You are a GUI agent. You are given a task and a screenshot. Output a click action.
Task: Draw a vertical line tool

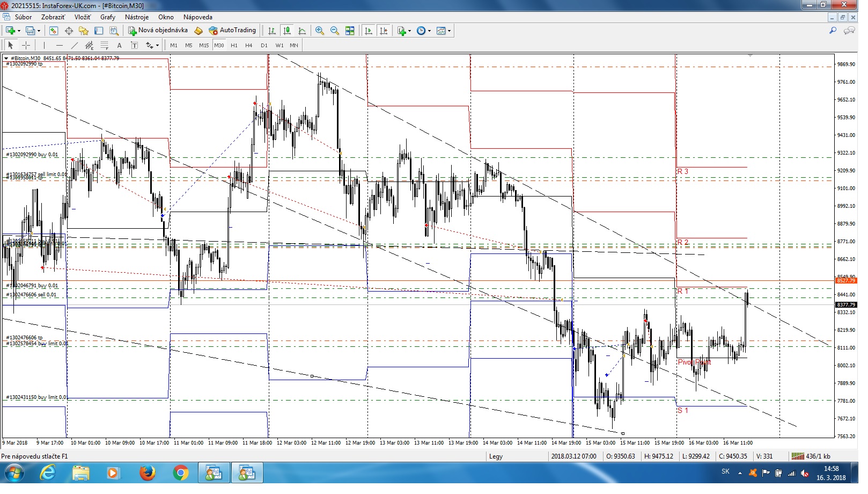(44, 46)
